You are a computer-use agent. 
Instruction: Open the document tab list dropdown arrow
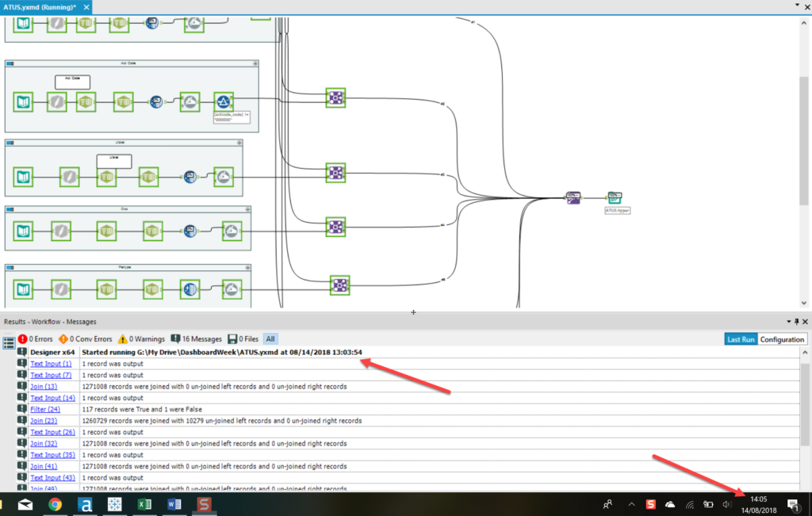click(x=797, y=5)
